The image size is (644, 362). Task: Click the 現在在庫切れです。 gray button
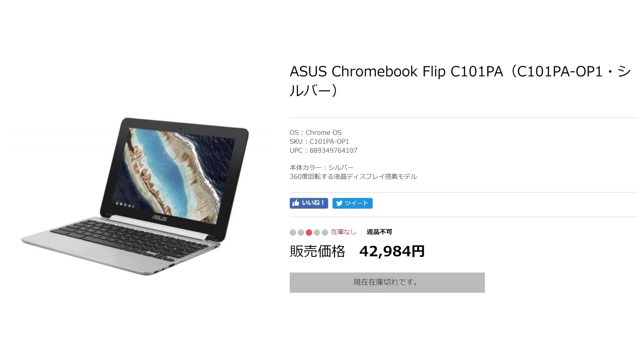(x=387, y=283)
